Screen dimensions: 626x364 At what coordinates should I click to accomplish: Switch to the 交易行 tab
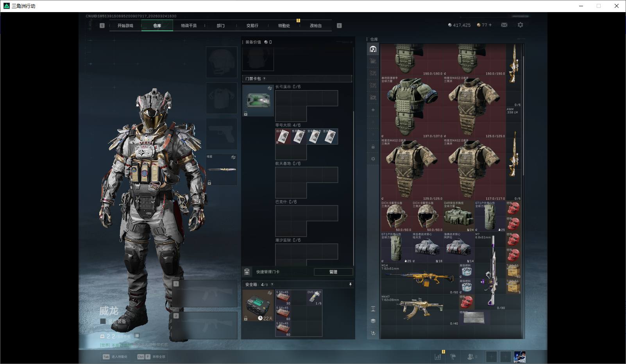click(x=252, y=26)
